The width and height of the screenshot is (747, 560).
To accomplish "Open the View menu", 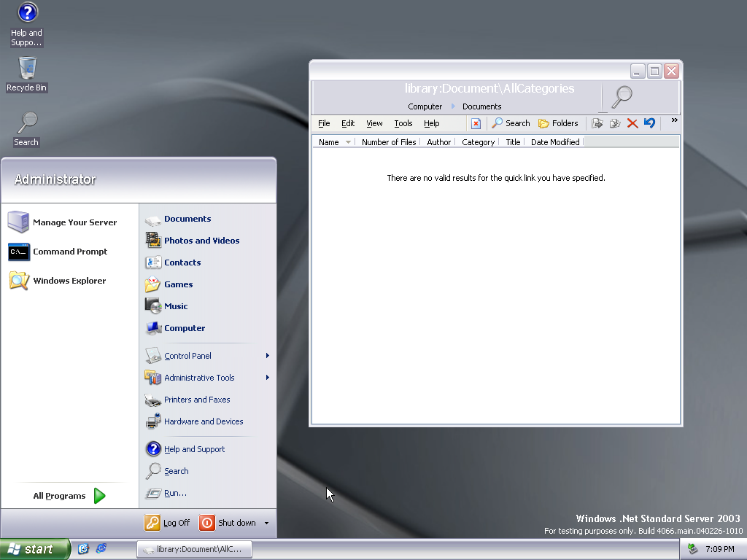I will point(374,123).
